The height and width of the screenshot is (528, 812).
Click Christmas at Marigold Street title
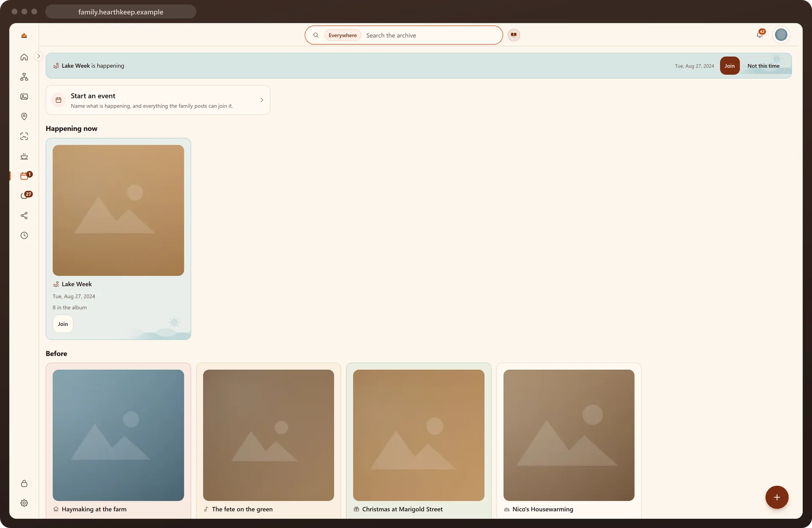tap(402, 509)
